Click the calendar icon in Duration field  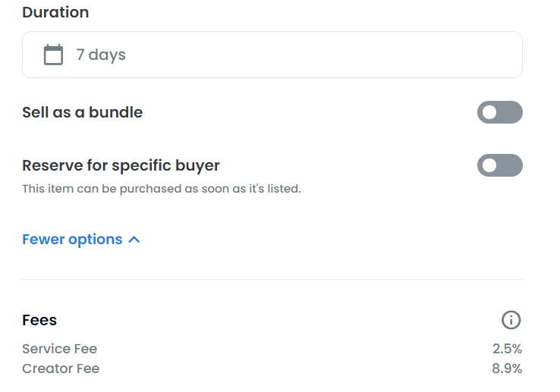[x=53, y=55]
